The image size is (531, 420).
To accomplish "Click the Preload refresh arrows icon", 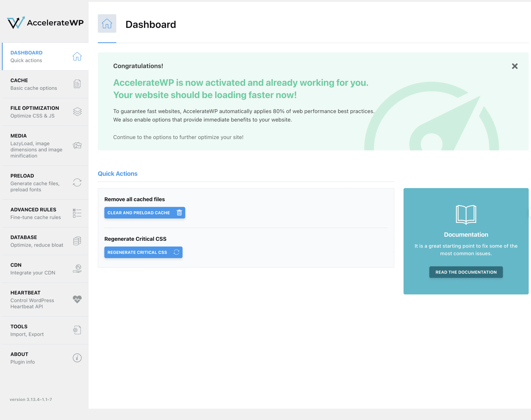I will 77,183.
